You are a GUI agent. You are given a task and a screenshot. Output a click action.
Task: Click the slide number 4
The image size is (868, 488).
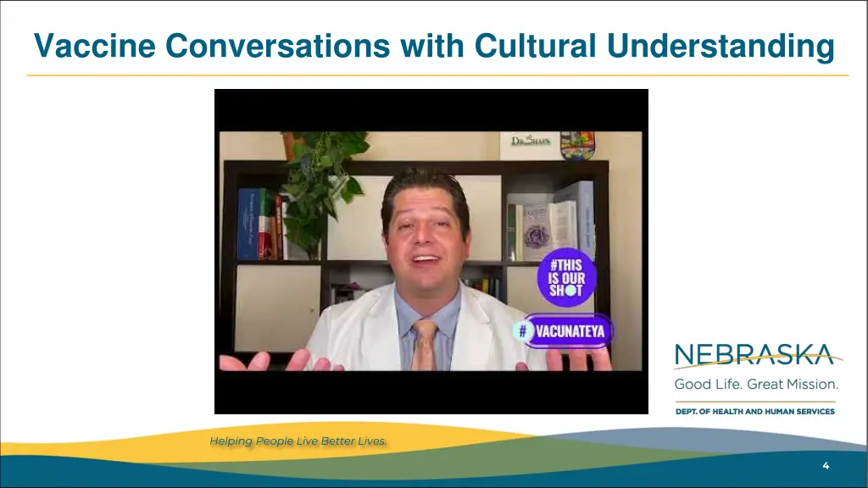[x=826, y=465]
